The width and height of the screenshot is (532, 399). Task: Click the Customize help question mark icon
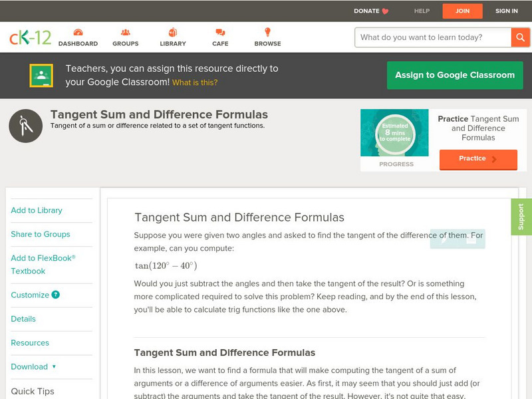(x=55, y=295)
